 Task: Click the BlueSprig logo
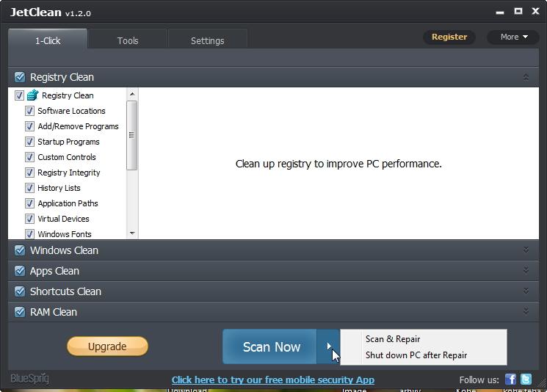[29, 379]
